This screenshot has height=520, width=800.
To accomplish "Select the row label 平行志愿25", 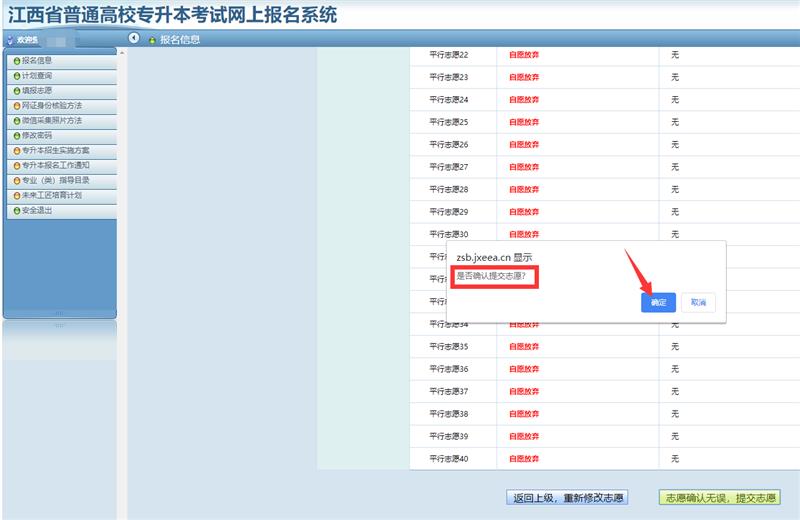I will click(x=448, y=122).
